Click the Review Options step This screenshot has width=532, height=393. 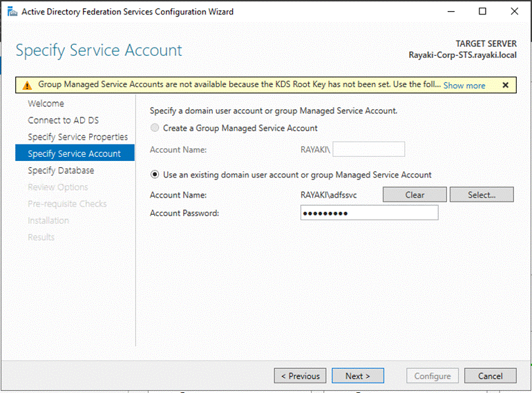tap(57, 187)
